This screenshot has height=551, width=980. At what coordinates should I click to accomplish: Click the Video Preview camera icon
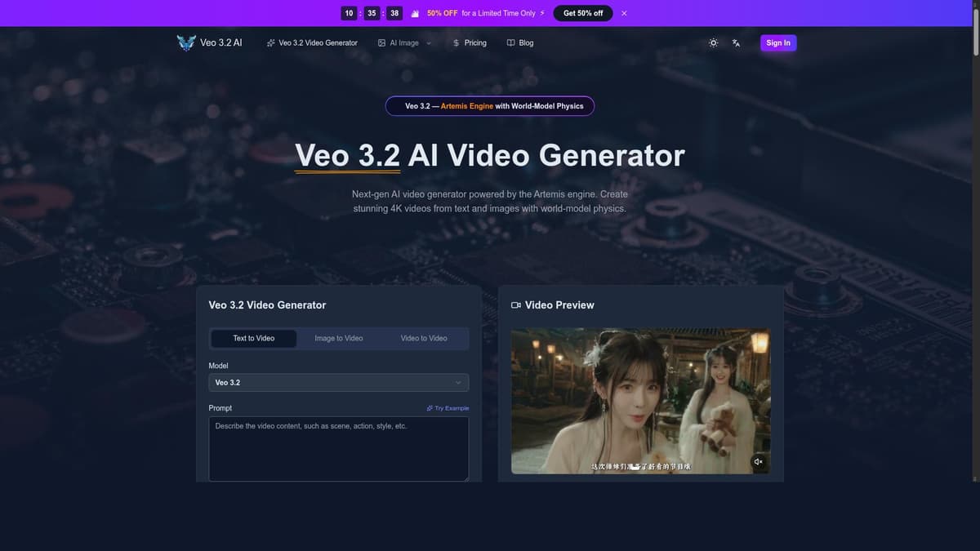point(515,304)
